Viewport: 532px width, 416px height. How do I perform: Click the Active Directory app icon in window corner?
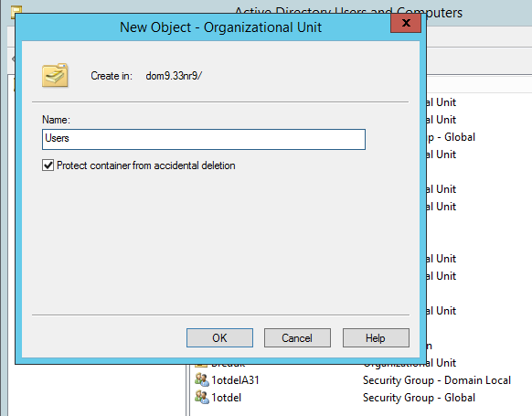pos(16,10)
